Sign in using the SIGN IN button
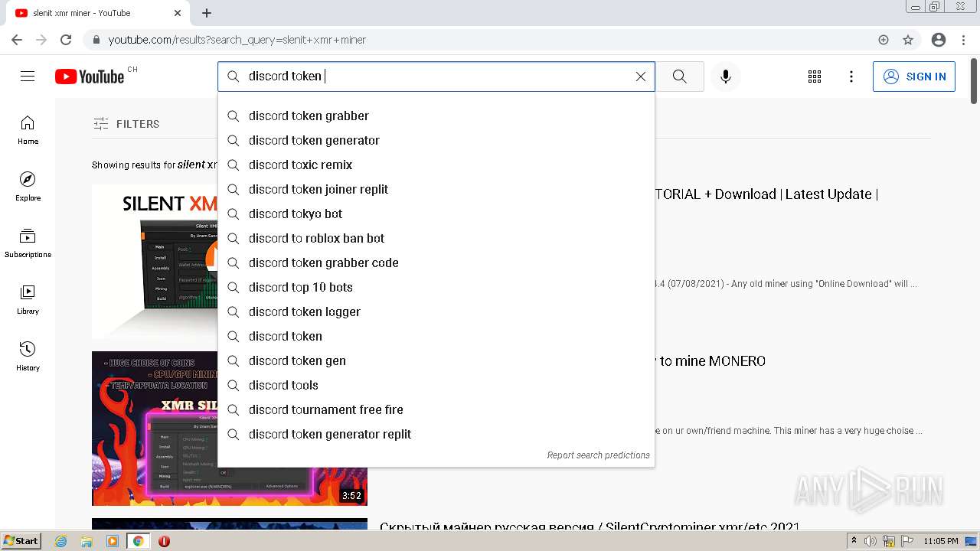 [x=914, y=77]
